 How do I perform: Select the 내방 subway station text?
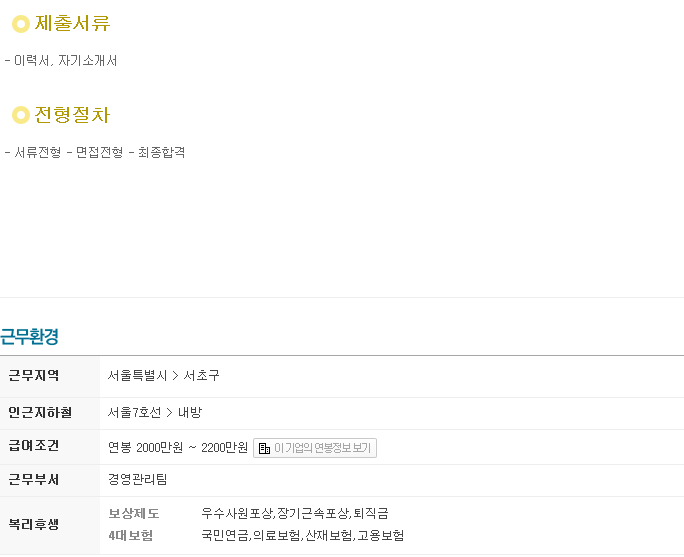[x=190, y=412]
